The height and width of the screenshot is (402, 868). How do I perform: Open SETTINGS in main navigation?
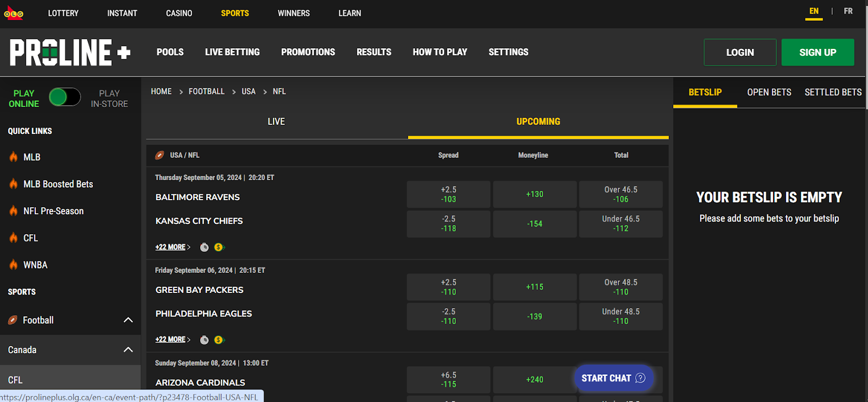coord(508,52)
